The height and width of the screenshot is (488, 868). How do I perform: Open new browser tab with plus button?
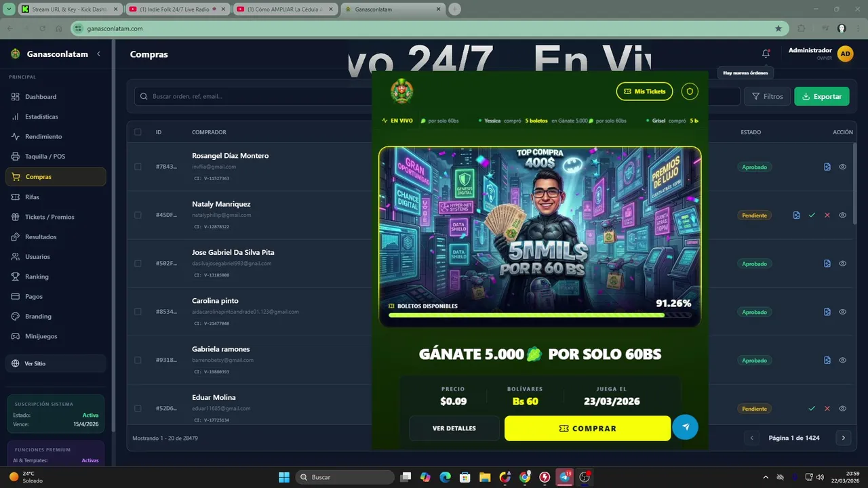(455, 9)
